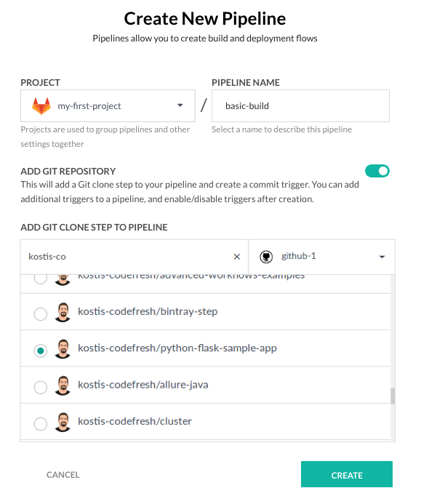The image size is (421, 504).
Task: Select the allure-java radio button
Action: pyautogui.click(x=41, y=387)
